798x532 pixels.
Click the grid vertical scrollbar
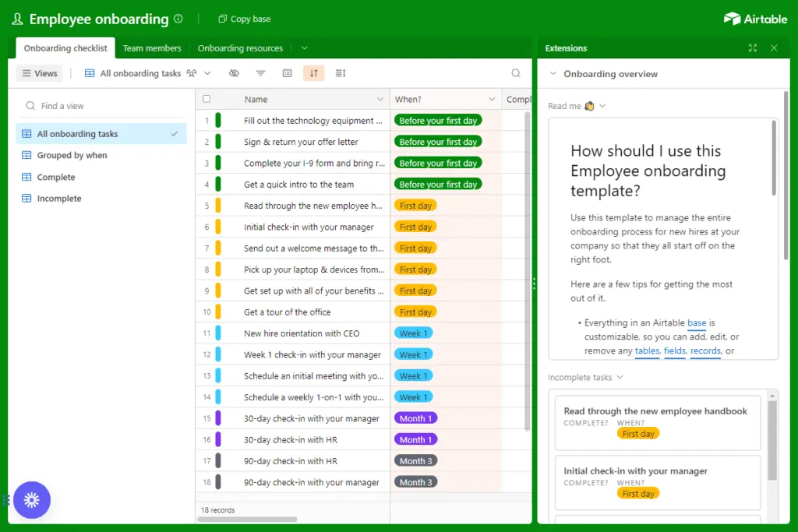coord(528,271)
